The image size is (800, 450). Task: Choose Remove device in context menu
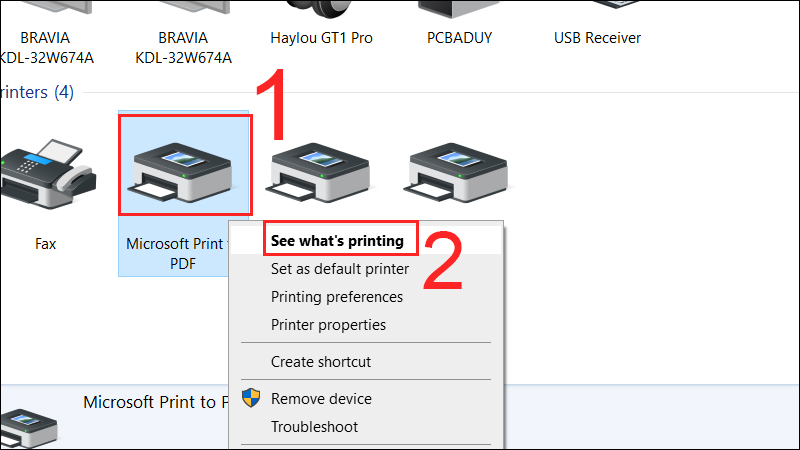click(x=321, y=398)
